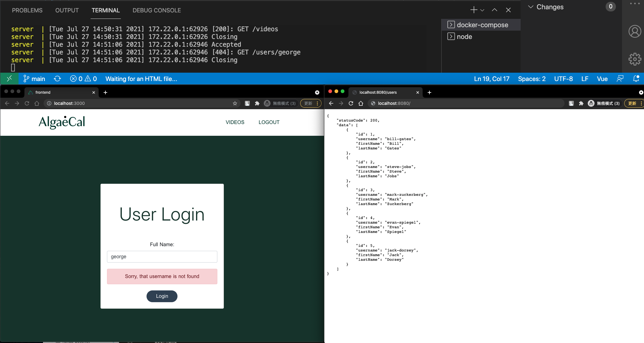Screen dimensions: 644x343
Task: Go forward in the localhost:3000 window
Action: coord(17,103)
